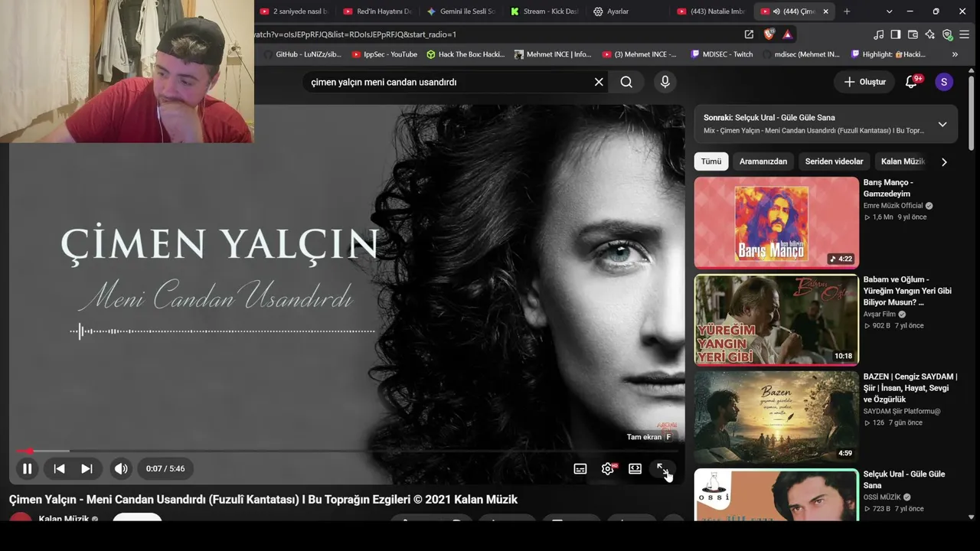Switch to the '2 saniyede nasıl' tab
This screenshot has height=551, width=980.
(295, 11)
